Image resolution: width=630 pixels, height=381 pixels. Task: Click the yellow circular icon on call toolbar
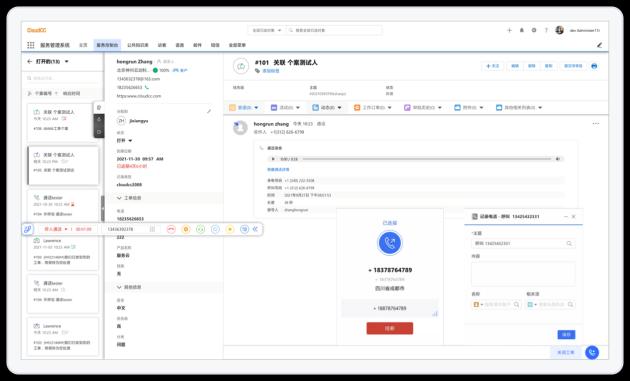pyautogui.click(x=230, y=229)
